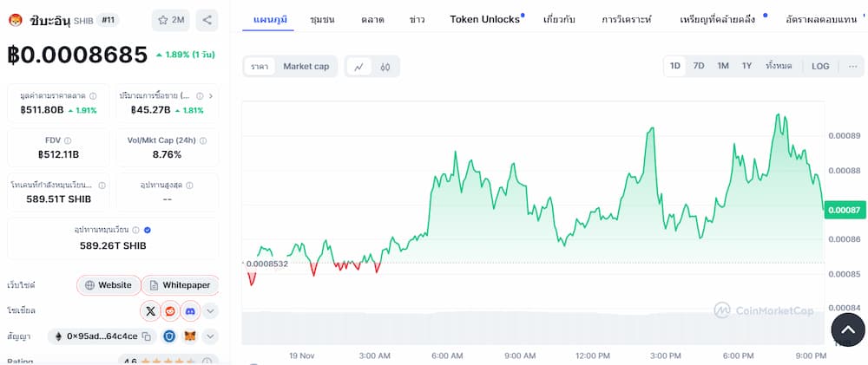Click the verified badge by circulating supply
868x365 pixels.
tap(148, 230)
